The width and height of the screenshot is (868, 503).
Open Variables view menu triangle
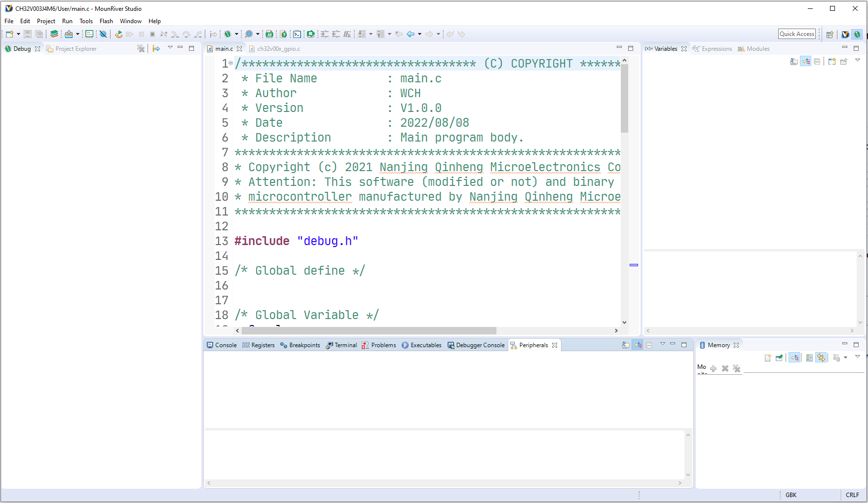tap(858, 60)
